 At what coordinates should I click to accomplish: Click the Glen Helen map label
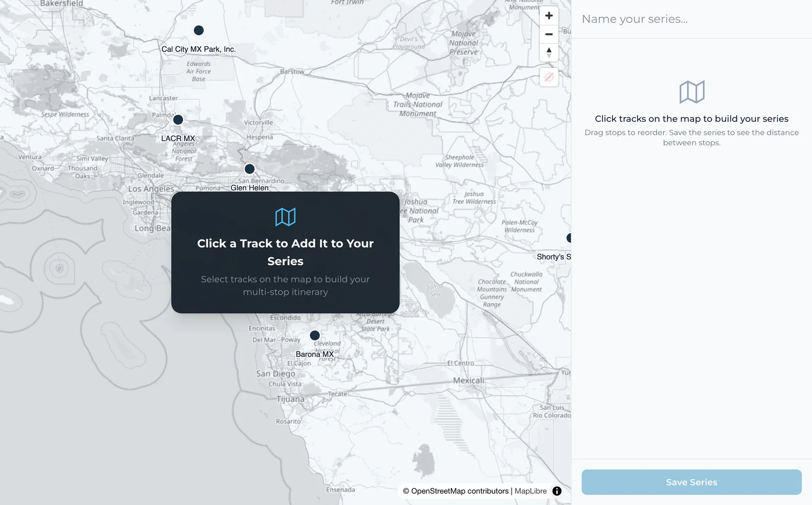point(250,188)
